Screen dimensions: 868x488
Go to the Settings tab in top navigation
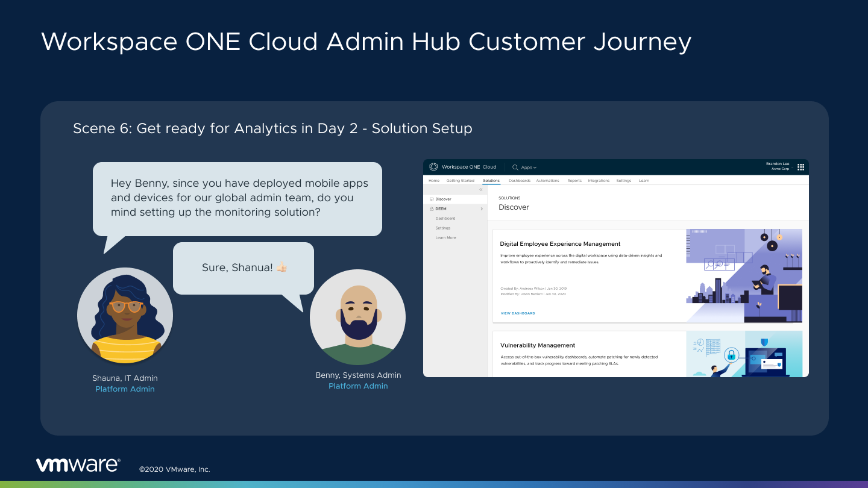pos(624,181)
